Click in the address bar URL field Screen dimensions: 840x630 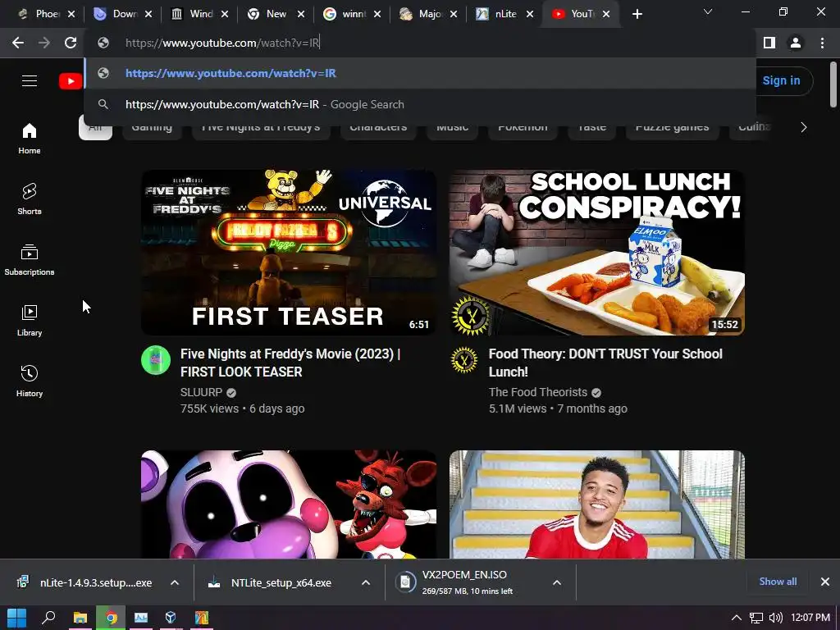(x=419, y=43)
